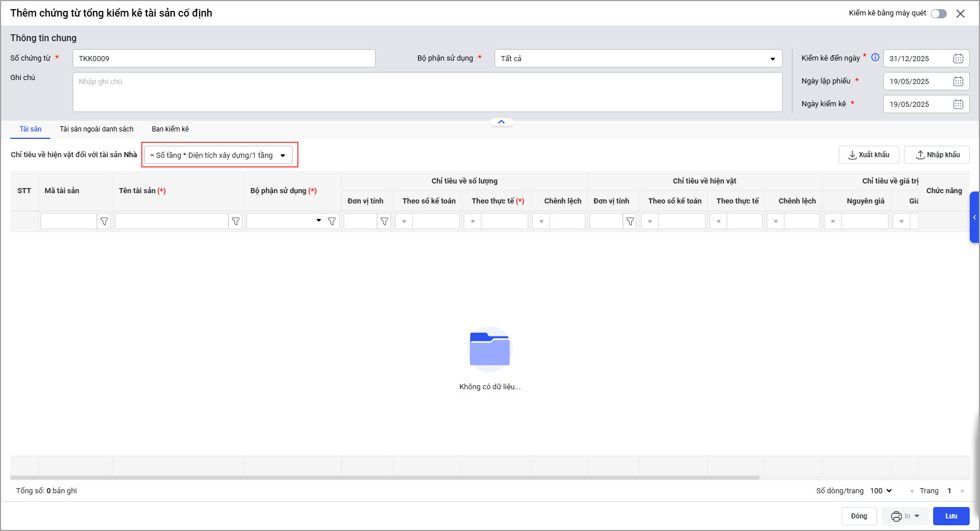The width and height of the screenshot is (980, 531).
Task: Toggle Kiểm kê bằng máy quét switch
Action: tap(938, 14)
